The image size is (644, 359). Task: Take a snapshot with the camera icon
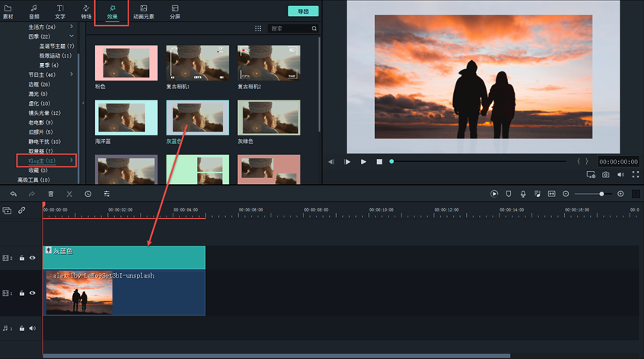pyautogui.click(x=606, y=174)
